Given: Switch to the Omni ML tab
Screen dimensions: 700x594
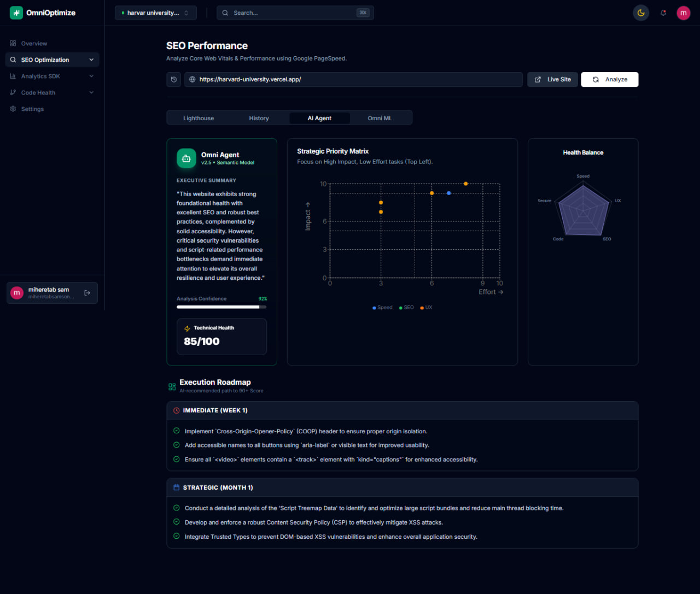Looking at the screenshot, I should tap(380, 118).
